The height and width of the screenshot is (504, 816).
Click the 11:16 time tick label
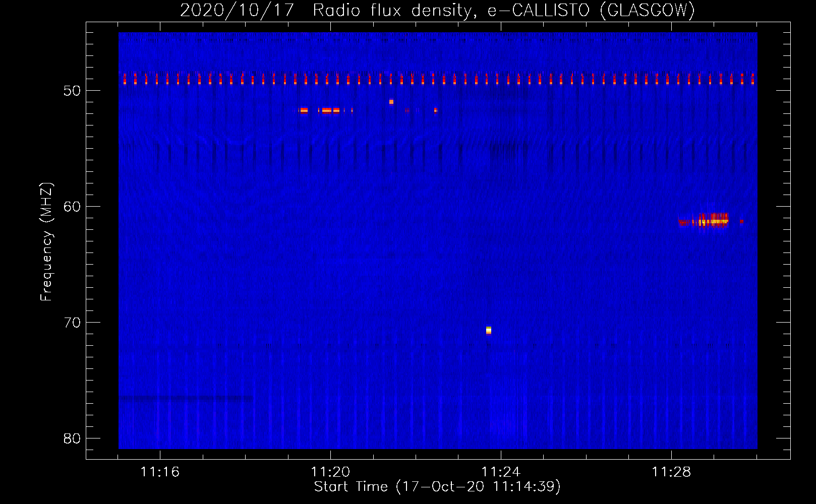(160, 472)
